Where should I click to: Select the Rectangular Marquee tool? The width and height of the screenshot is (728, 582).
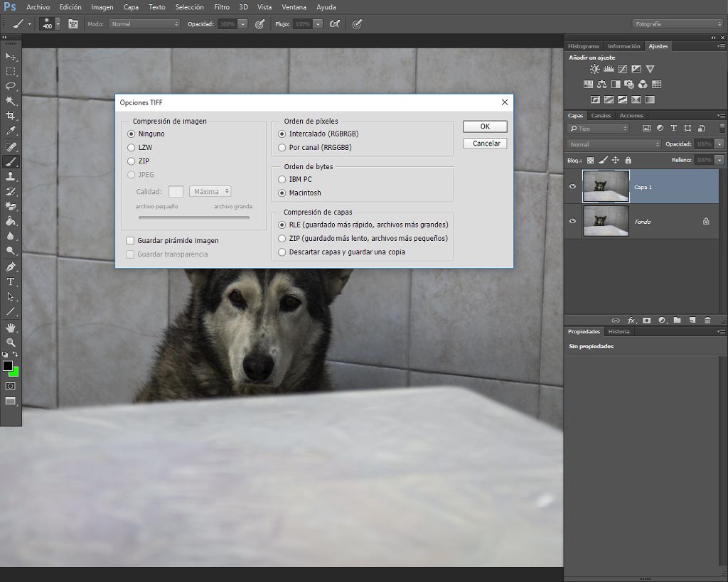pyautogui.click(x=10, y=72)
